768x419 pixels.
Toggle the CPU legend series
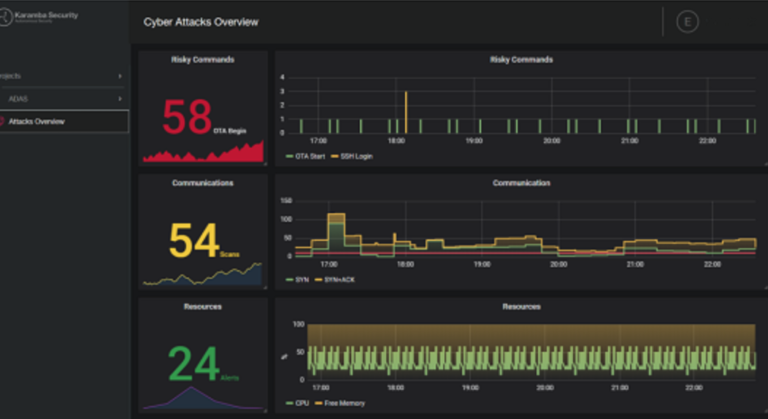(x=301, y=403)
